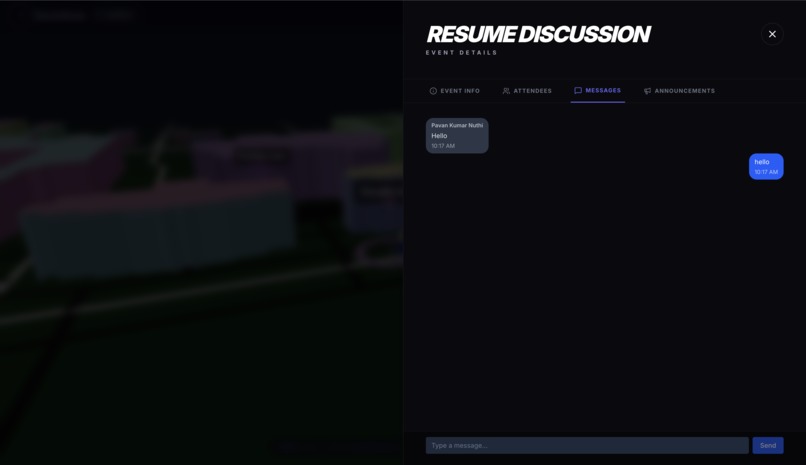Focus the Type a message input field
Screen dimensions: 806x465
click(587, 445)
